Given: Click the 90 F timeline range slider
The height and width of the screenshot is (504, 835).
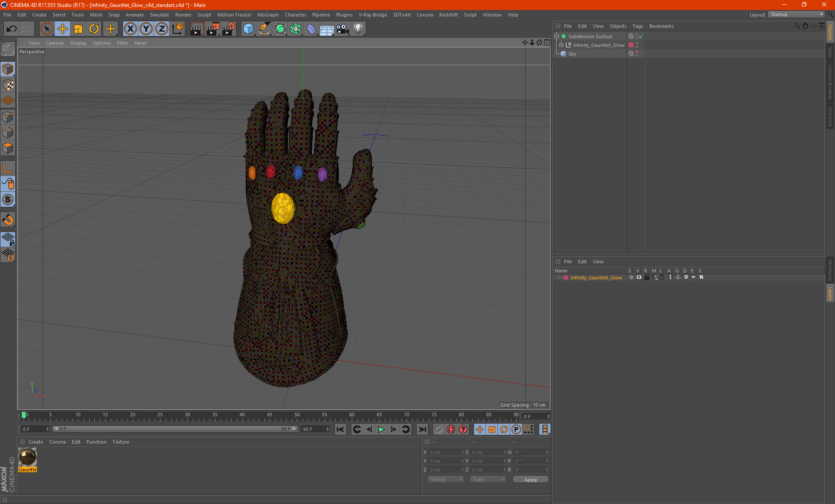Looking at the screenshot, I should coord(175,429).
